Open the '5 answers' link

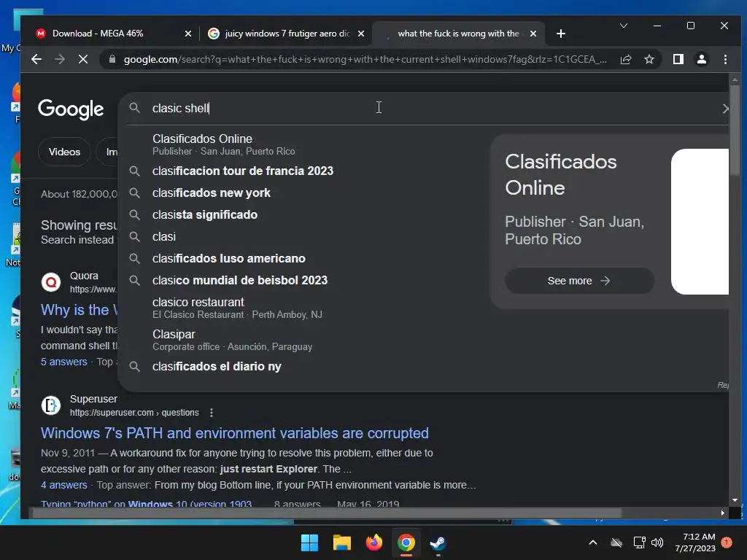coord(64,362)
